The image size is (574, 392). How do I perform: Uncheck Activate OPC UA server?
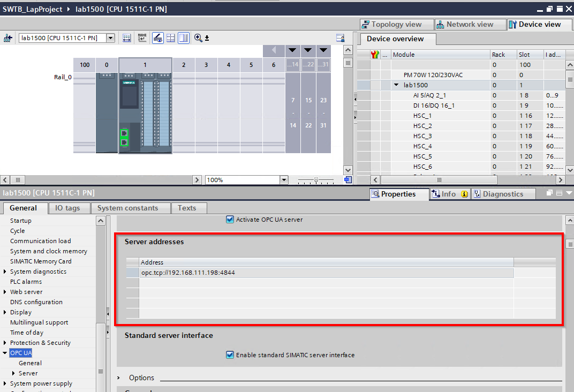tap(230, 219)
